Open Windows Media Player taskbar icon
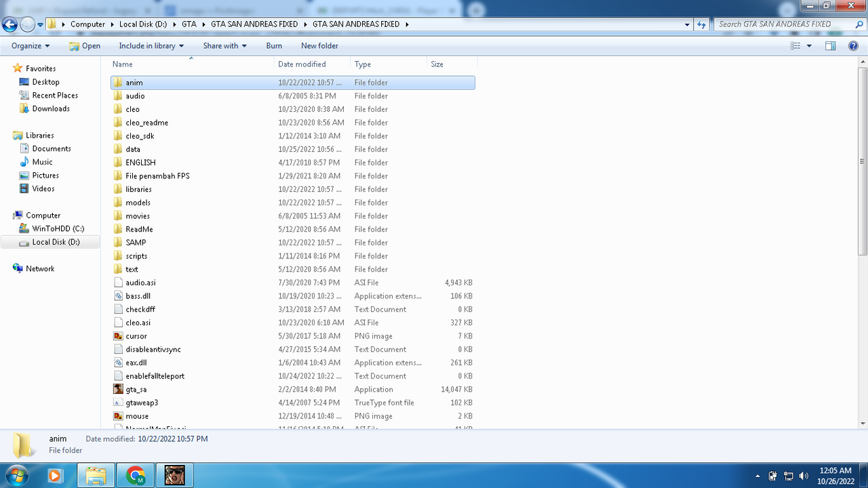 [x=56, y=475]
